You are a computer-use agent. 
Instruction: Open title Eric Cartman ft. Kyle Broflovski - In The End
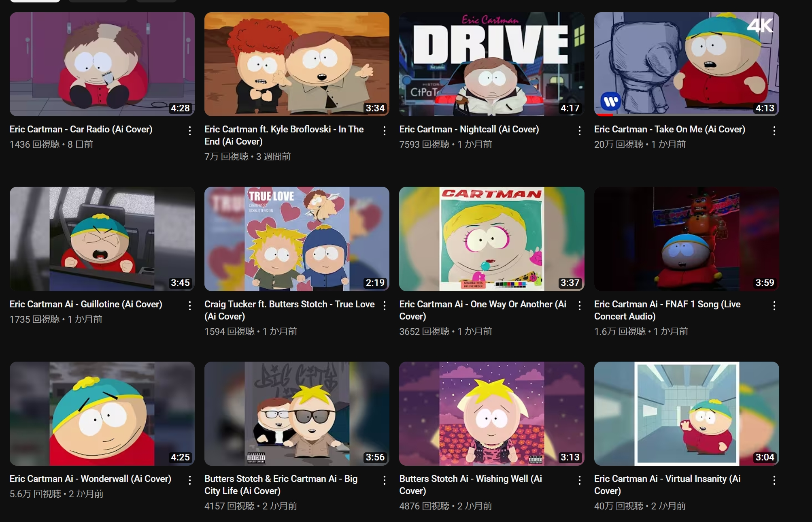(x=284, y=135)
